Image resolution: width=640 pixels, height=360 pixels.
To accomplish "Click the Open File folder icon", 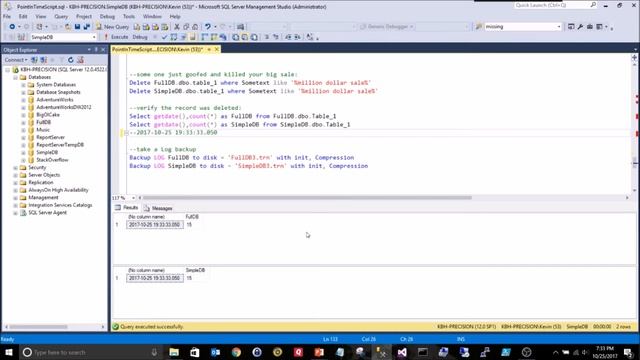I will [x=68, y=27].
